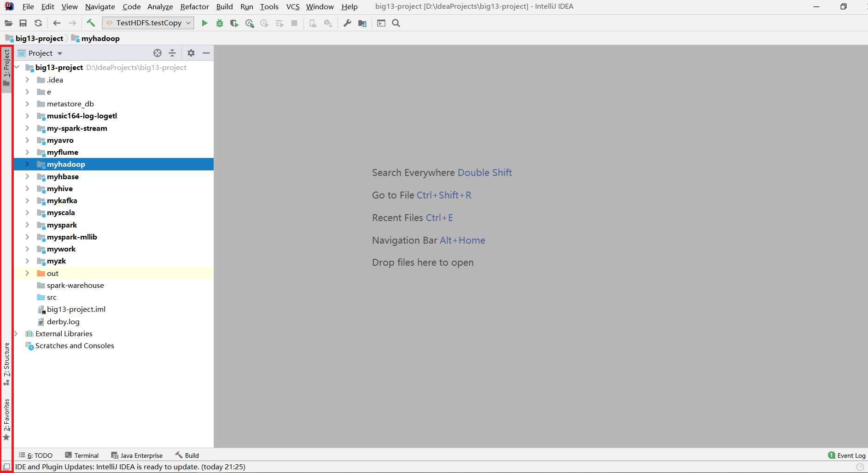Click big13-project in the navigation breadcrumb
Image resolution: width=868 pixels, height=473 pixels.
pyautogui.click(x=35, y=38)
